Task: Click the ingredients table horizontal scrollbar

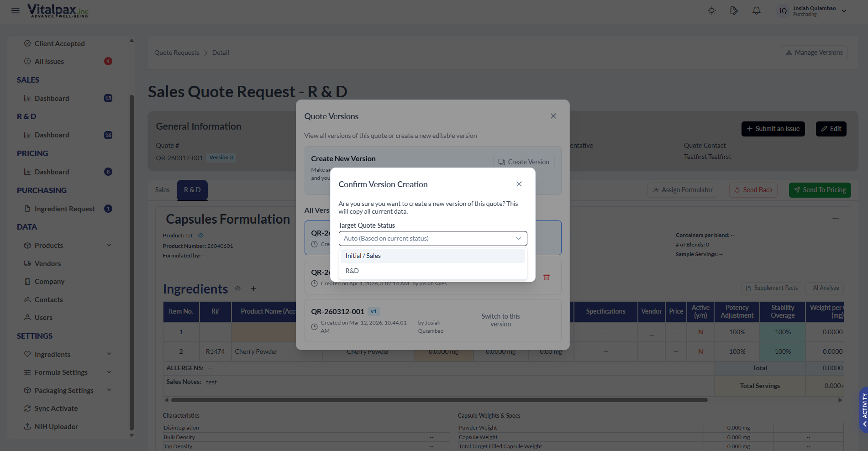Action: (439, 400)
